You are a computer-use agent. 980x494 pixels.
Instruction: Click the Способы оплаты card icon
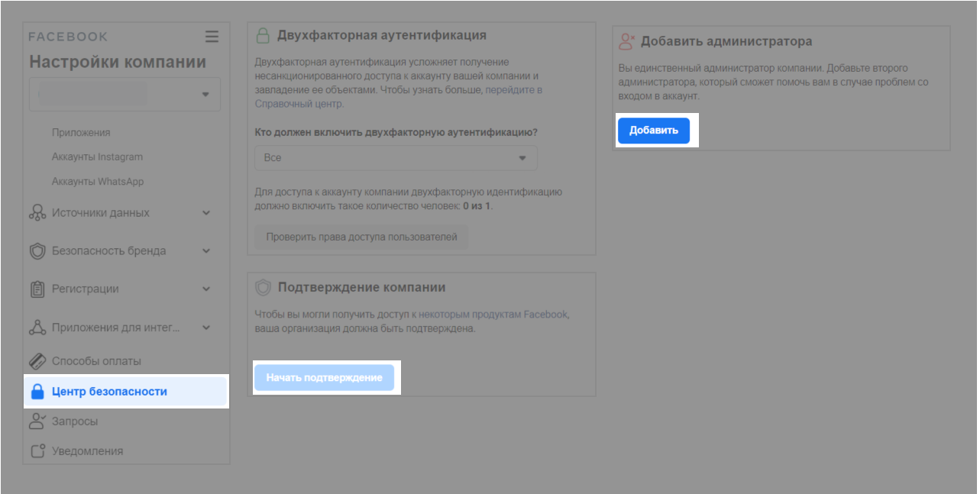pos(37,361)
